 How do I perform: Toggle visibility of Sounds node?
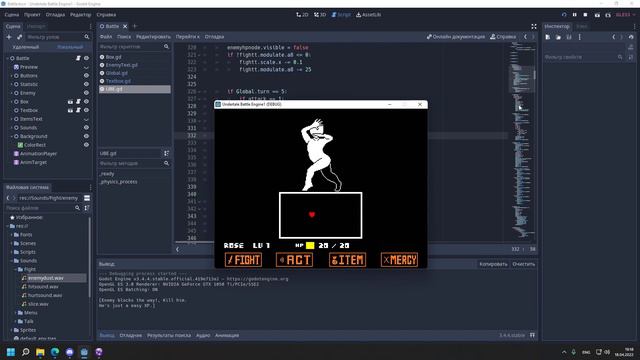(86, 128)
